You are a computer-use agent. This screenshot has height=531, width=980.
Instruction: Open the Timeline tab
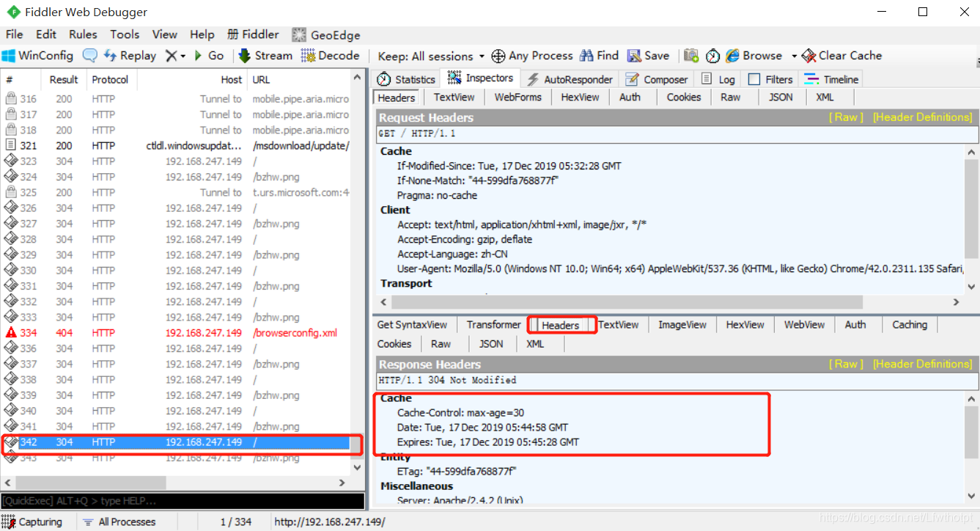830,79
